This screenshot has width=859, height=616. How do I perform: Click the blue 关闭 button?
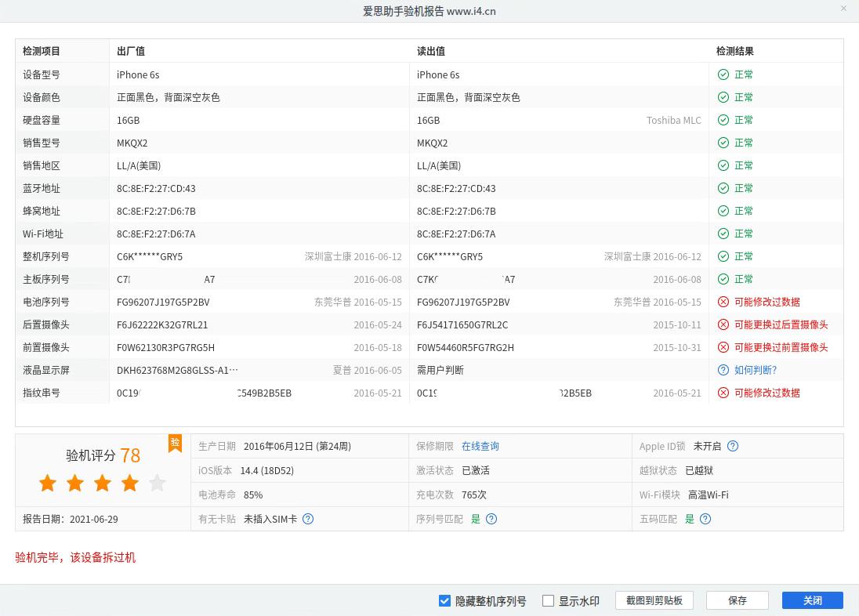click(812, 600)
